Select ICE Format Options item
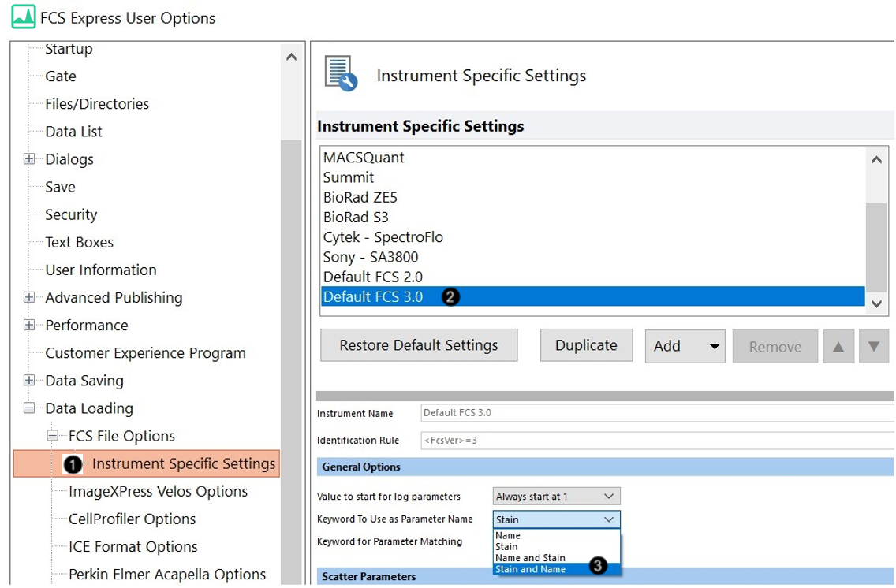 [133, 546]
